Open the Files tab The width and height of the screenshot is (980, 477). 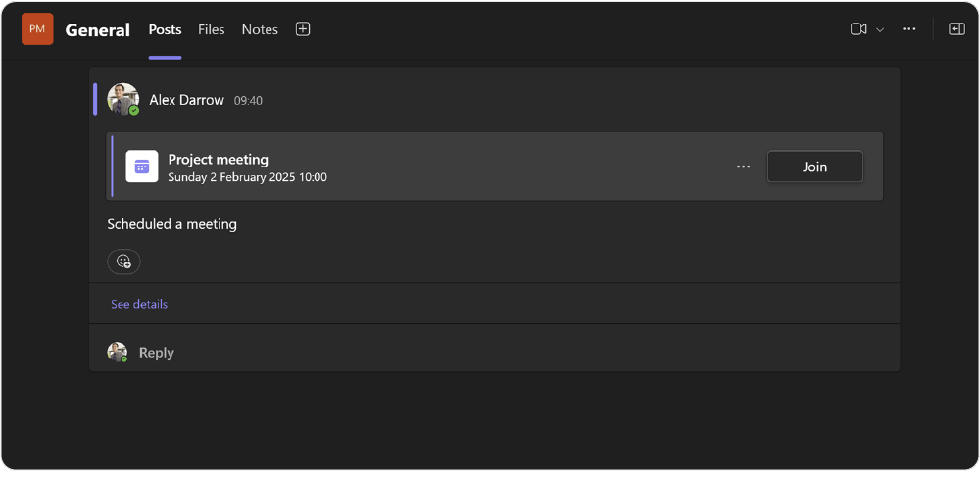pyautogui.click(x=212, y=29)
